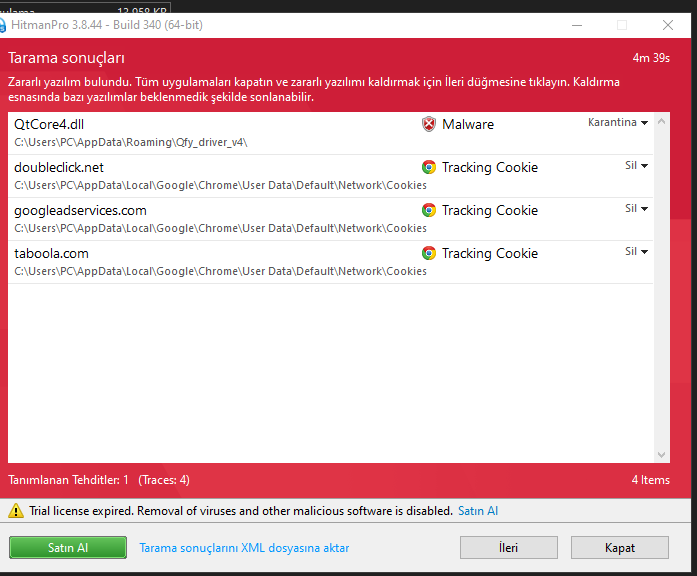
Task: Click the green Satın Al button
Action: pyautogui.click(x=68, y=548)
